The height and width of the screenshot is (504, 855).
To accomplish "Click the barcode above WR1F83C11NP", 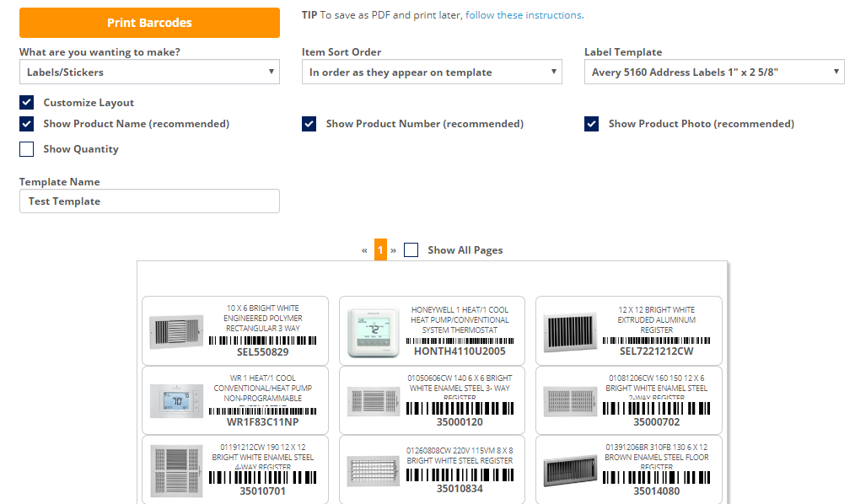I will pos(262,410).
